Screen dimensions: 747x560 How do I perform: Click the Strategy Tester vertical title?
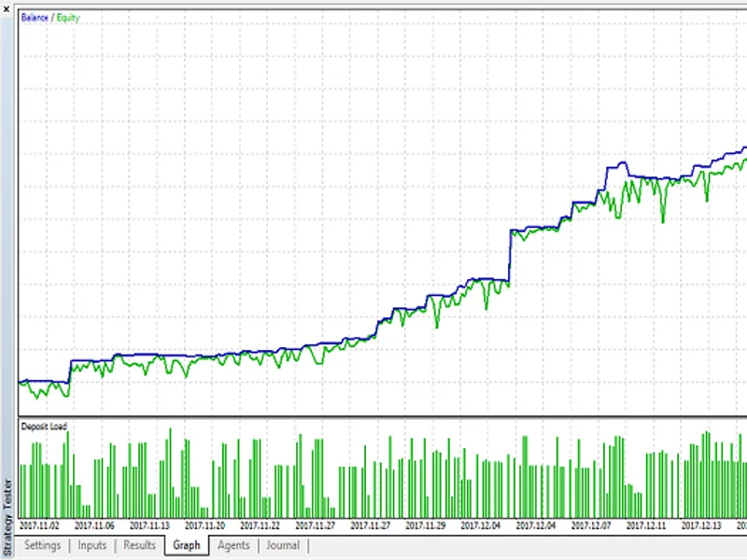[x=7, y=518]
